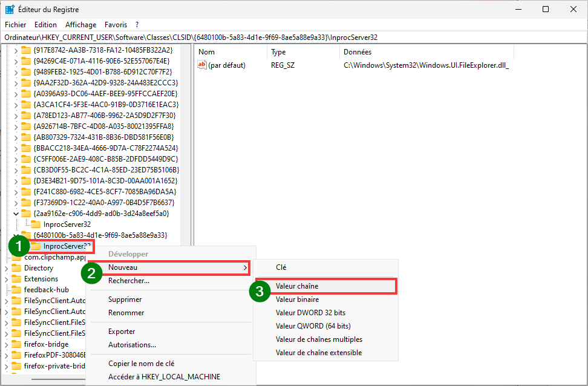Image resolution: width=588 pixels, height=386 pixels.
Task: Select folder icon of {D3E34B21-9D75-101A-8C3D-00AA001A1652}
Action: click(x=26, y=180)
